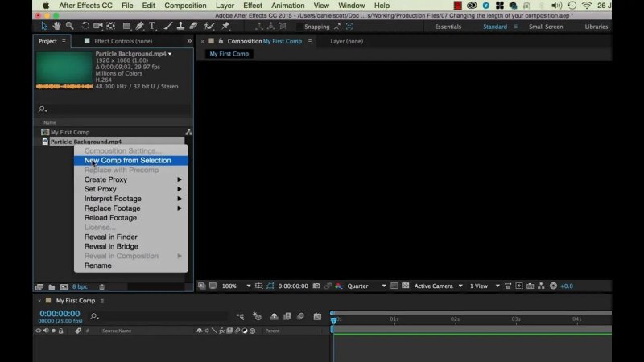The image size is (644, 362).
Task: Click the Graph Editor icon in timeline
Action: (x=317, y=316)
